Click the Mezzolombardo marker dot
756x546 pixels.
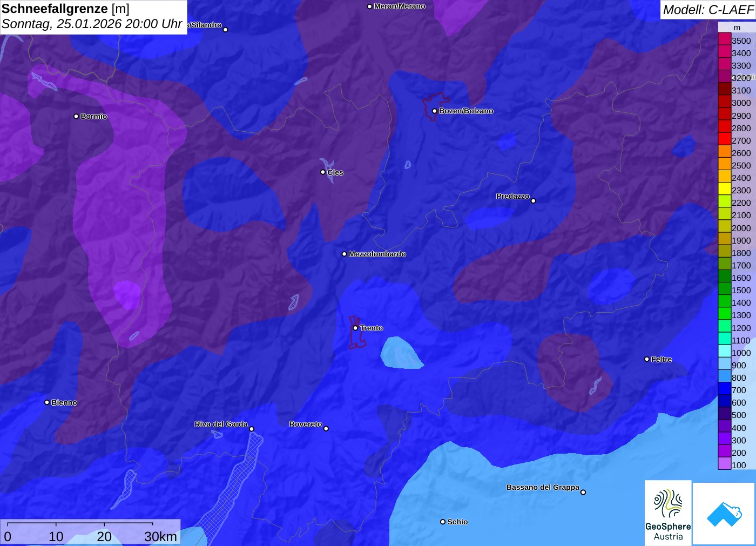(x=345, y=254)
